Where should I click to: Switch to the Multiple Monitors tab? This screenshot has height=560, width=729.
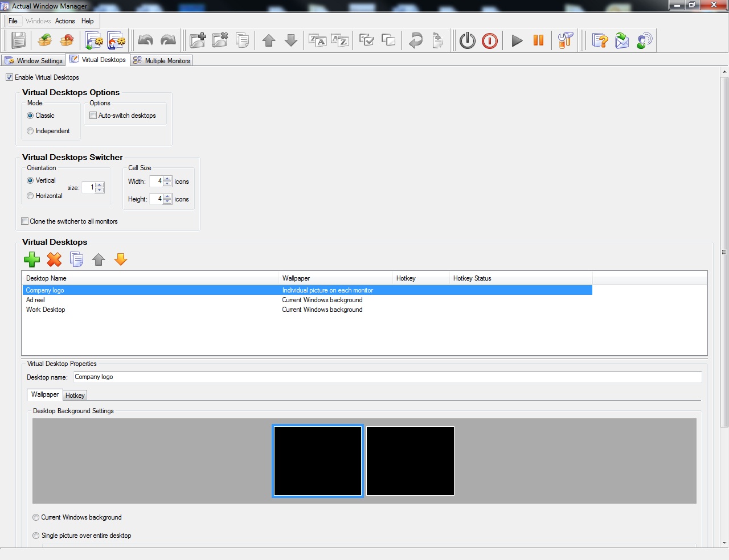pyautogui.click(x=162, y=60)
